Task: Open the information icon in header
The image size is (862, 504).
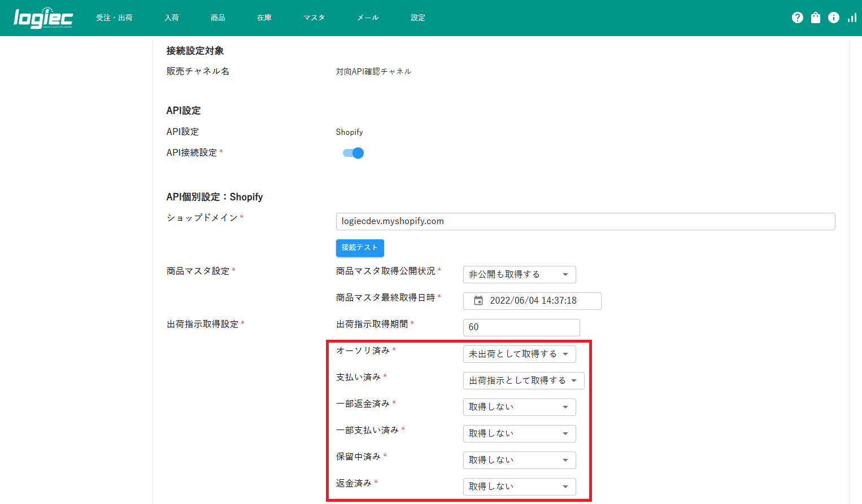Action: pos(833,17)
